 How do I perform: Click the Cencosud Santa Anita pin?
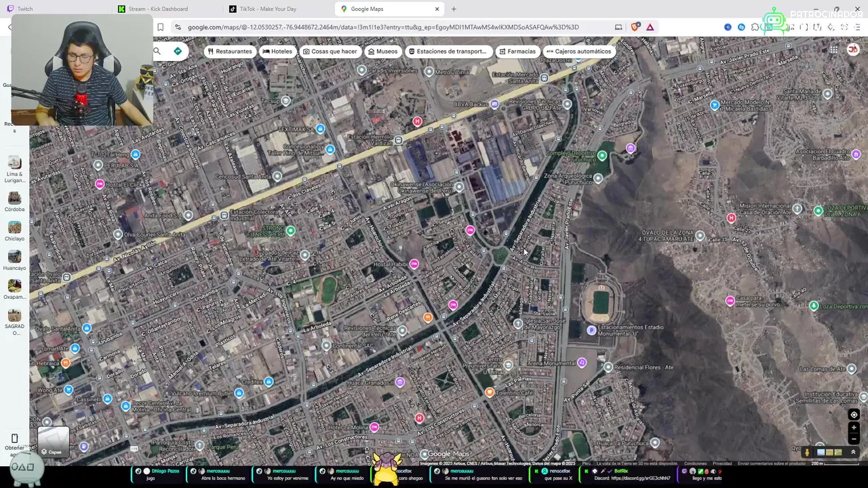coord(277,176)
